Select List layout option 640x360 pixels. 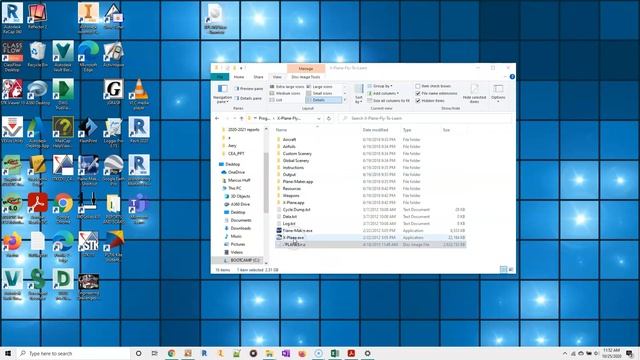point(276,100)
